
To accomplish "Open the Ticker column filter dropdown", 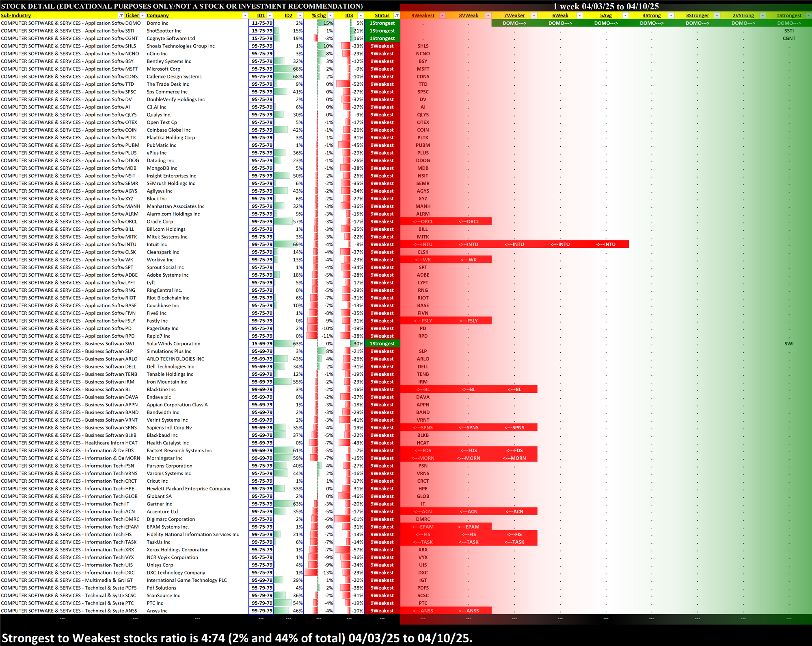I will tap(143, 15).
